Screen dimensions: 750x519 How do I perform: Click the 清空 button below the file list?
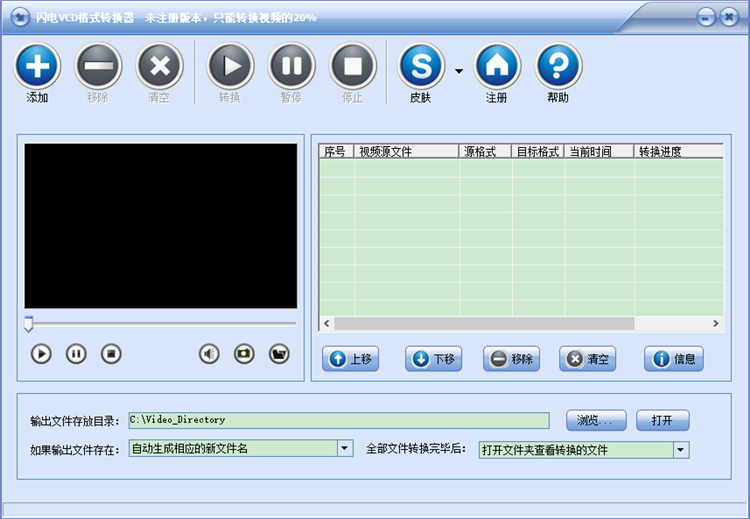[587, 359]
